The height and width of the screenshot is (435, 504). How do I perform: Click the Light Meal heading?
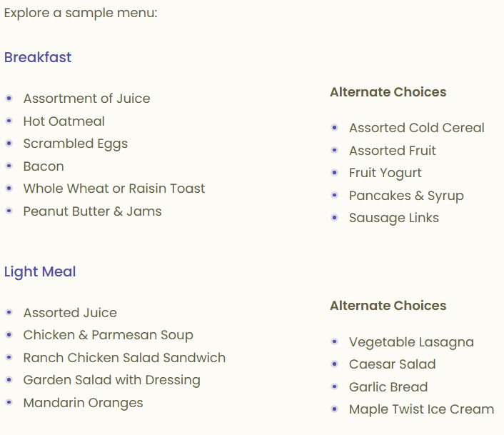[40, 272]
